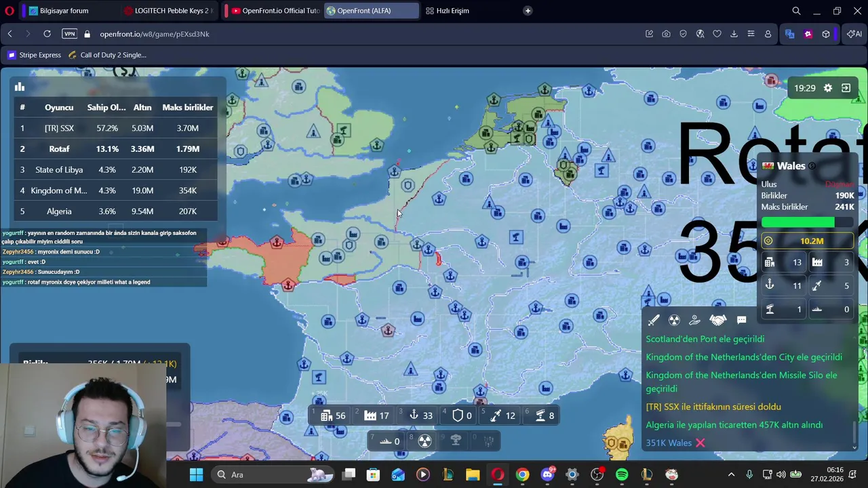Filter events by sword attack icon

(x=653, y=320)
